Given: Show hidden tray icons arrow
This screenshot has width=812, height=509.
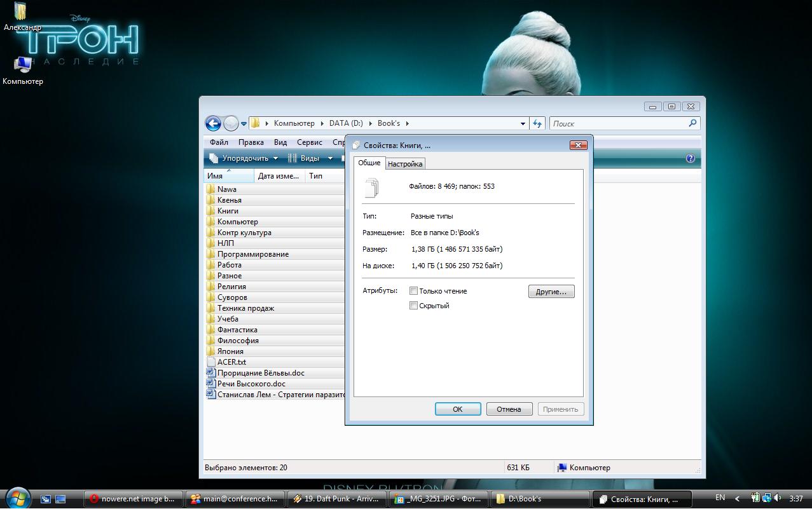Looking at the screenshot, I should click(x=737, y=499).
